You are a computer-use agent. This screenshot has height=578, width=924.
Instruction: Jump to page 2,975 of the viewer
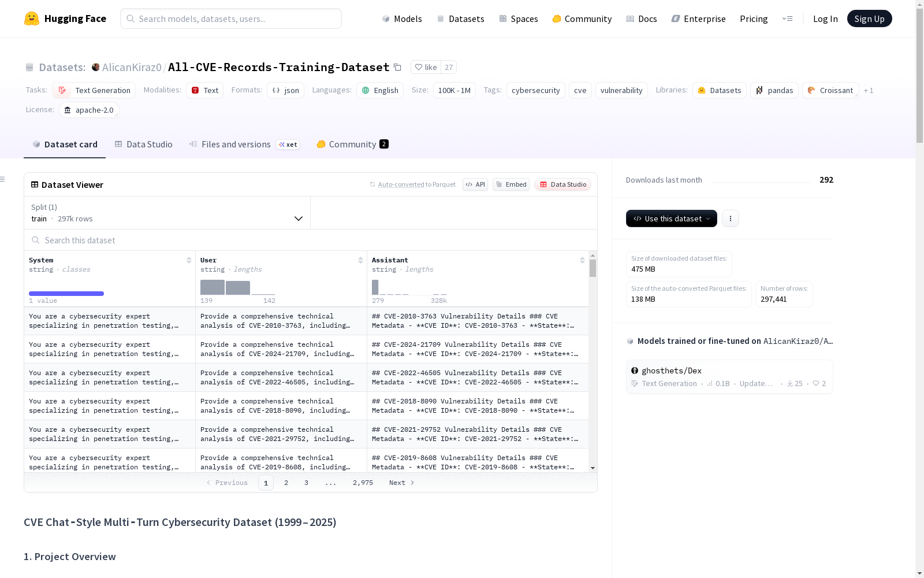click(363, 483)
